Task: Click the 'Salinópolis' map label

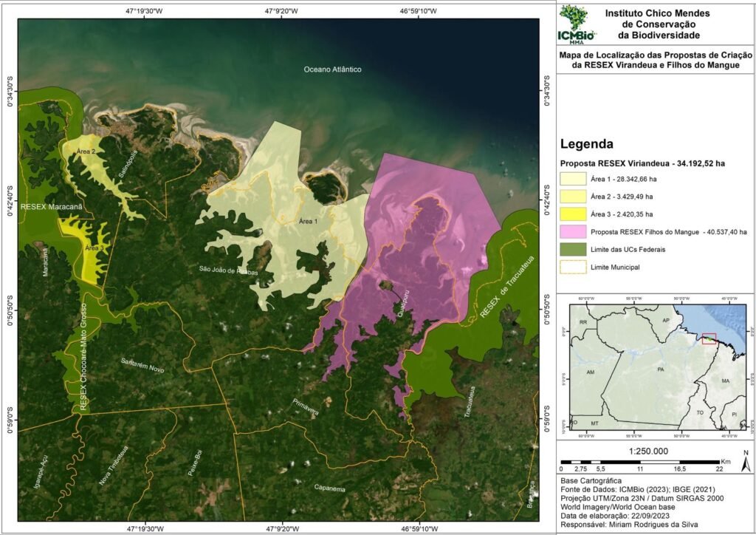Action: [128, 163]
